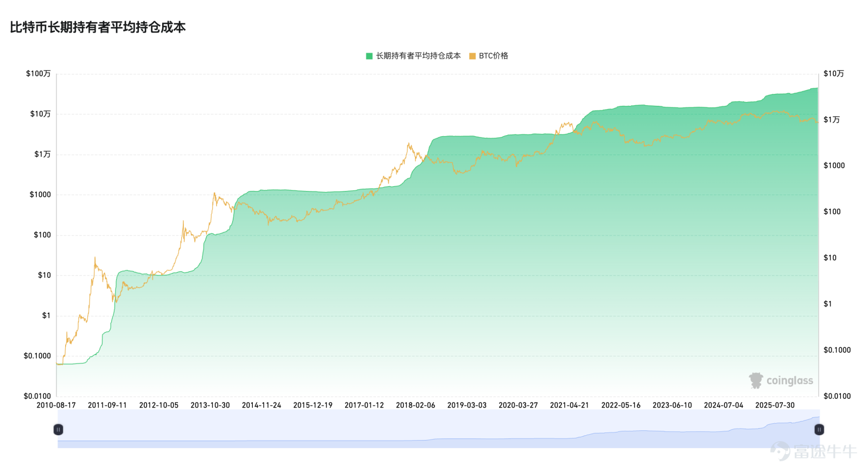868x471 pixels.
Task: Grab the right range slider handle
Action: 819,430
